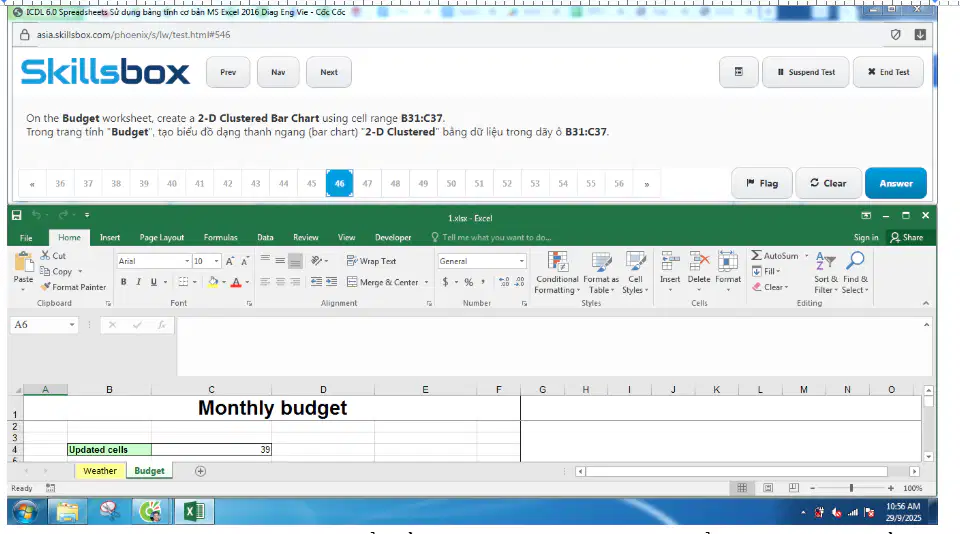
Task: Click the Skillsbox Prev button
Action: coord(228,72)
